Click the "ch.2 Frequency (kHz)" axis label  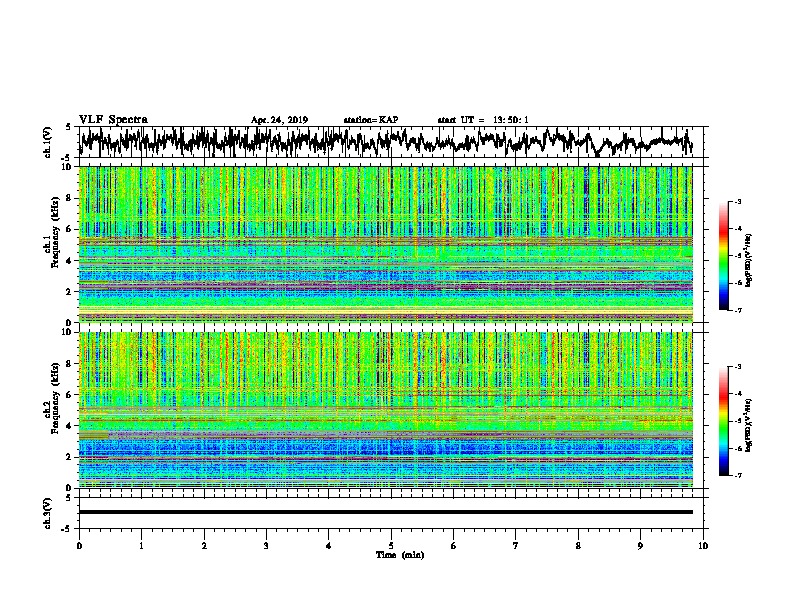pyautogui.click(x=51, y=398)
